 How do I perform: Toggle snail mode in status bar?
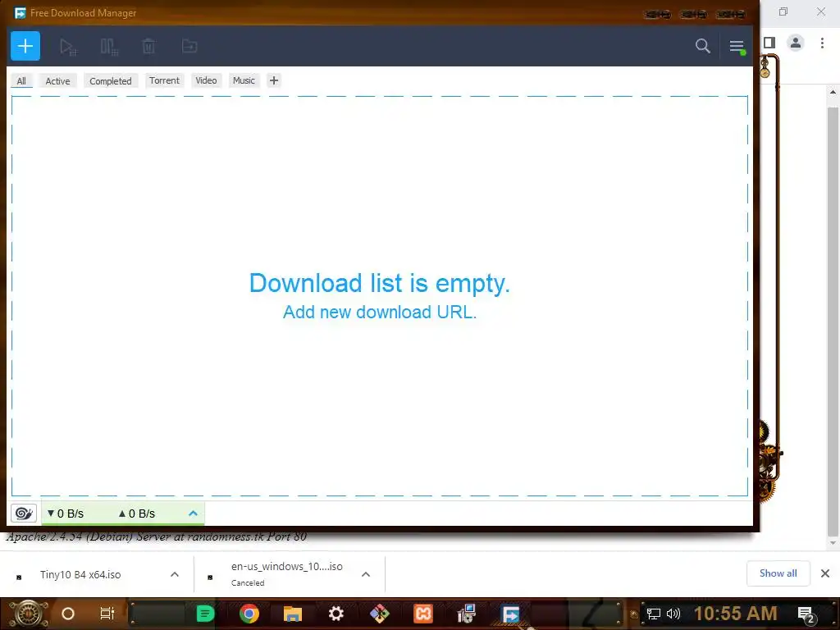(24, 514)
